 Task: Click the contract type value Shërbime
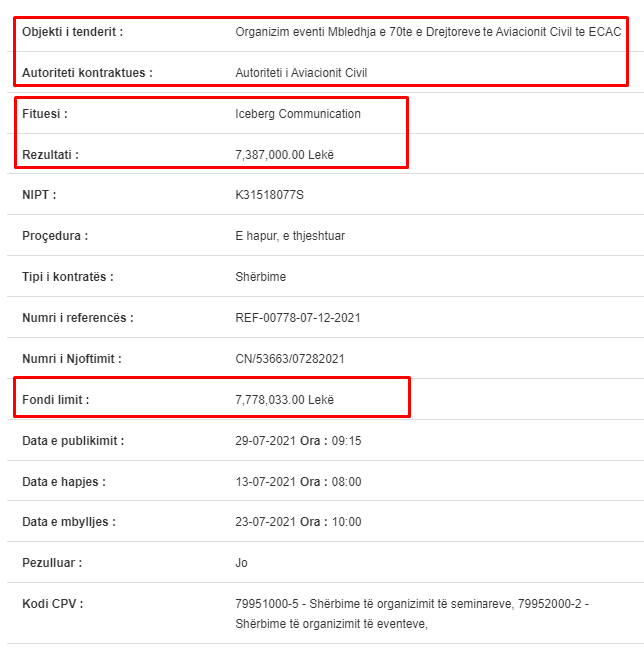[x=260, y=277]
